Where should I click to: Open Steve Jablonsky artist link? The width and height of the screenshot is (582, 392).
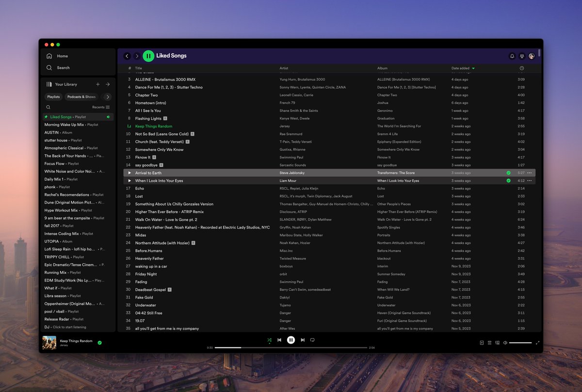click(x=292, y=173)
